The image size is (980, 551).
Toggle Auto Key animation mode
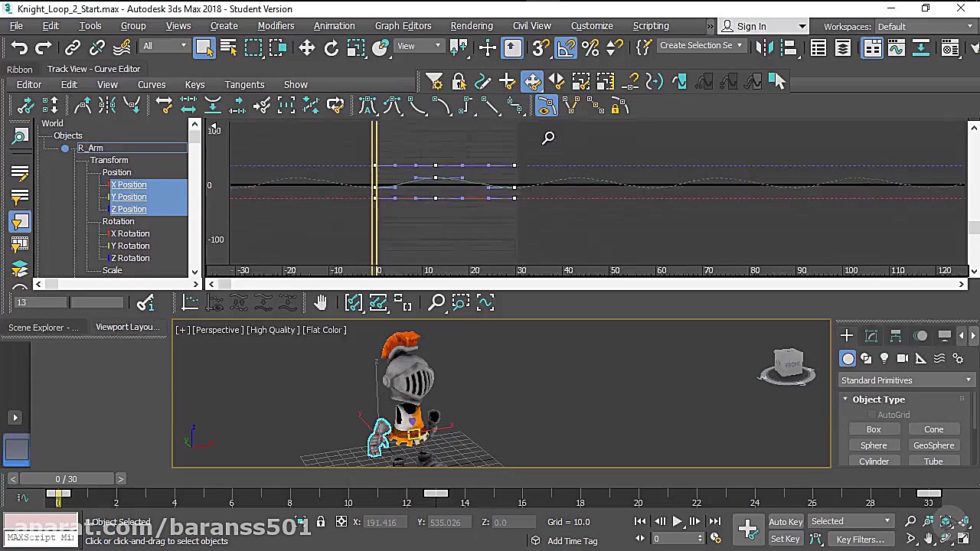(x=786, y=522)
